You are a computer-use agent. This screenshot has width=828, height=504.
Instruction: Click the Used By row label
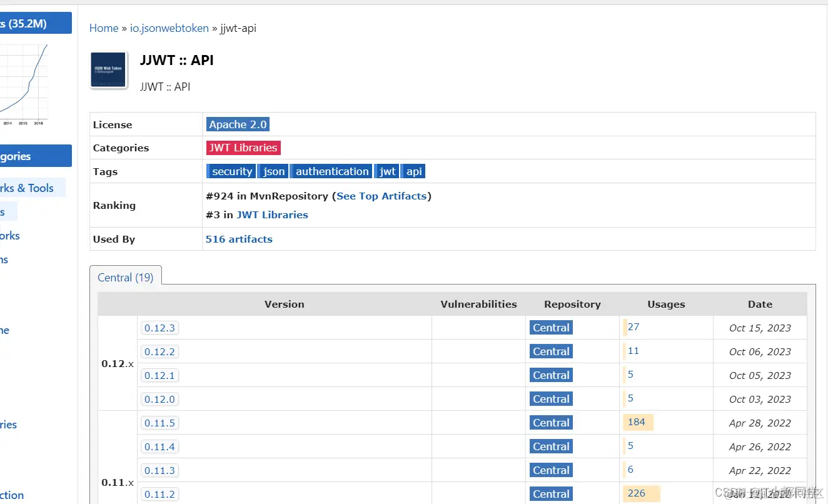pyautogui.click(x=114, y=239)
